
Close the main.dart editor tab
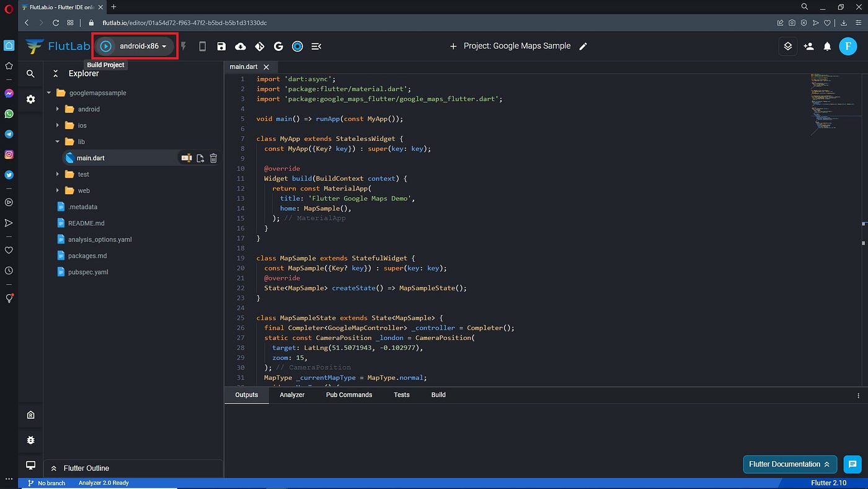pos(267,66)
